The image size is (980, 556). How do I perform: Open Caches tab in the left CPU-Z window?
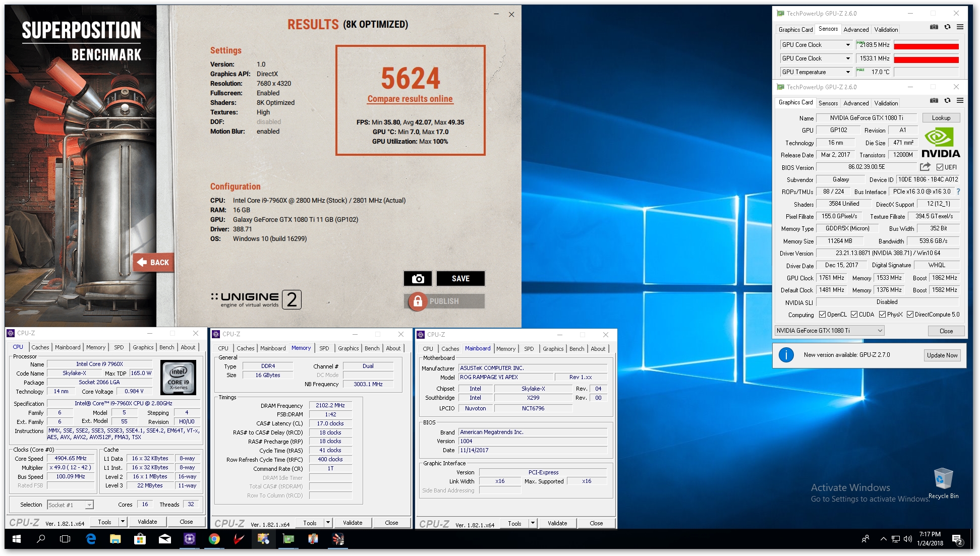click(x=40, y=347)
